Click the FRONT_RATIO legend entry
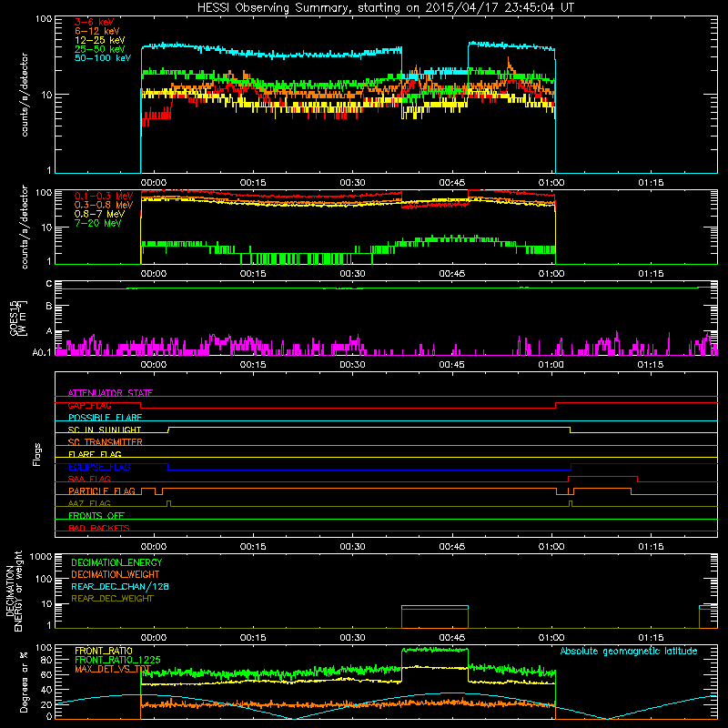 104,652
